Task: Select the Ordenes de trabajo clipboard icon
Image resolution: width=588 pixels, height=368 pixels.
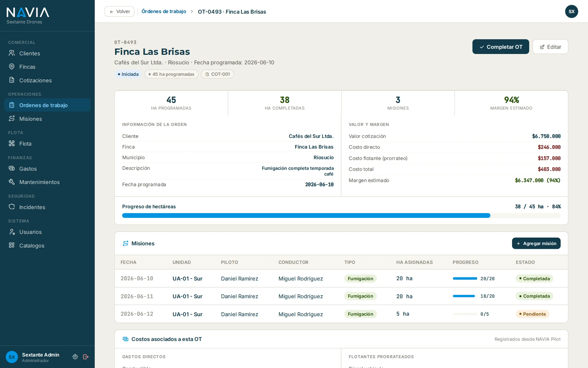Action: click(12, 105)
